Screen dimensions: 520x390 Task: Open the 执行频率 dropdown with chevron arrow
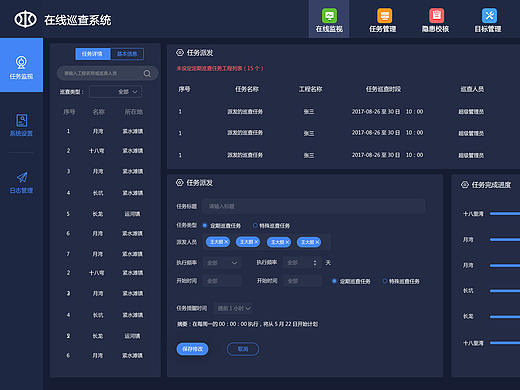(x=222, y=263)
